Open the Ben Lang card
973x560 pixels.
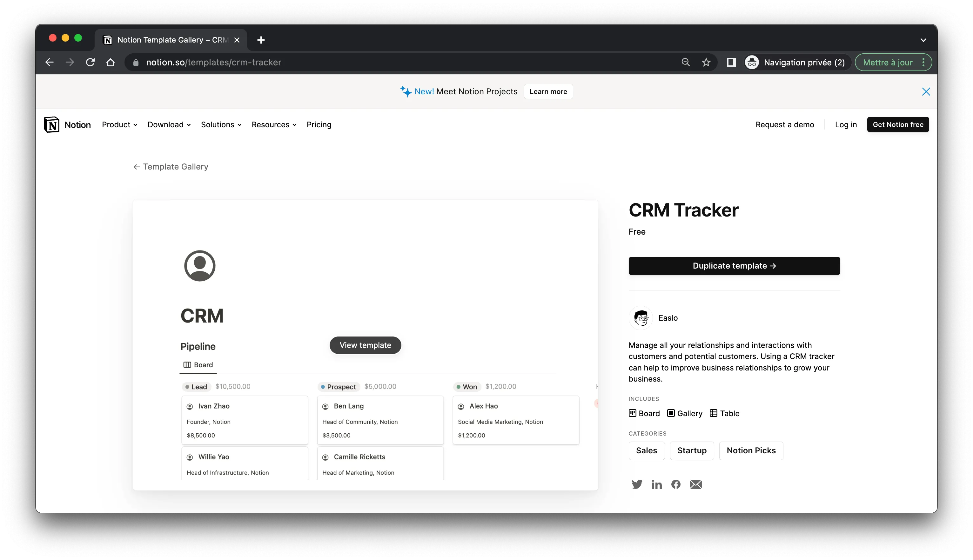pos(380,420)
